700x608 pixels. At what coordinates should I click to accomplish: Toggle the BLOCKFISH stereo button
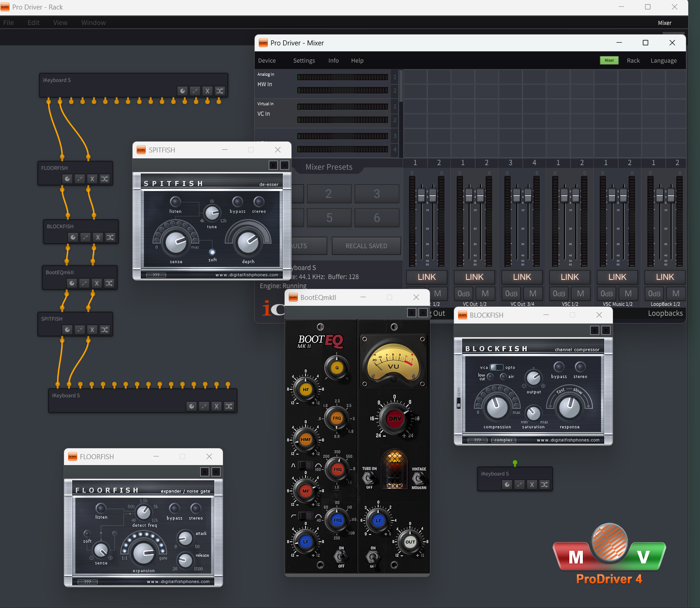point(580,366)
